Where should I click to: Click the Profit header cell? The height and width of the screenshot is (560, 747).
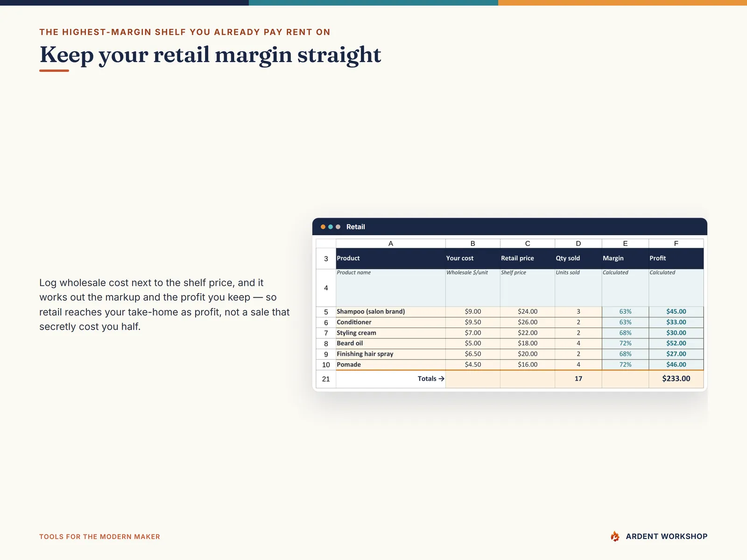(676, 259)
